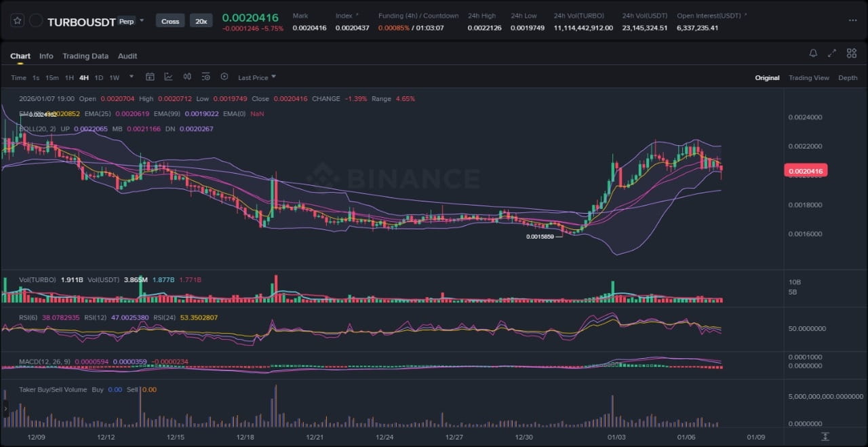Expand chart to fullscreen with arrows icon
Viewport: 868px width, 447px height.
(x=832, y=54)
